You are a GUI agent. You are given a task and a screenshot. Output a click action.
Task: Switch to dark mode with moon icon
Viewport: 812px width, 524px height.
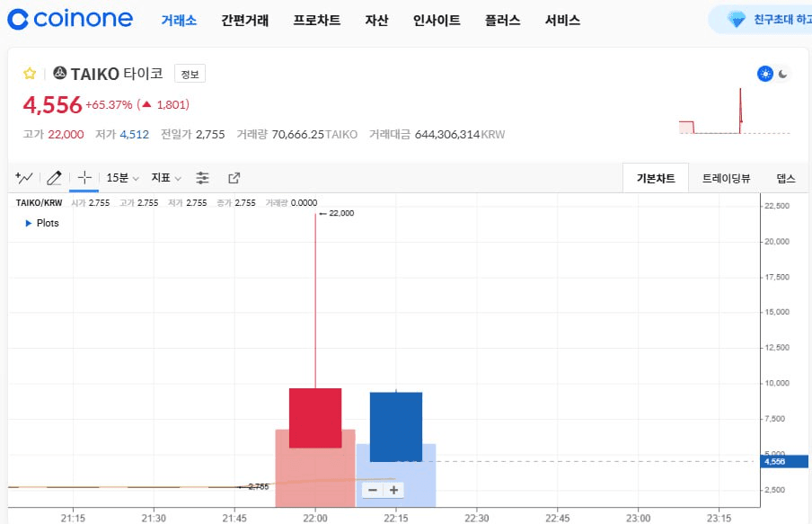tap(783, 74)
